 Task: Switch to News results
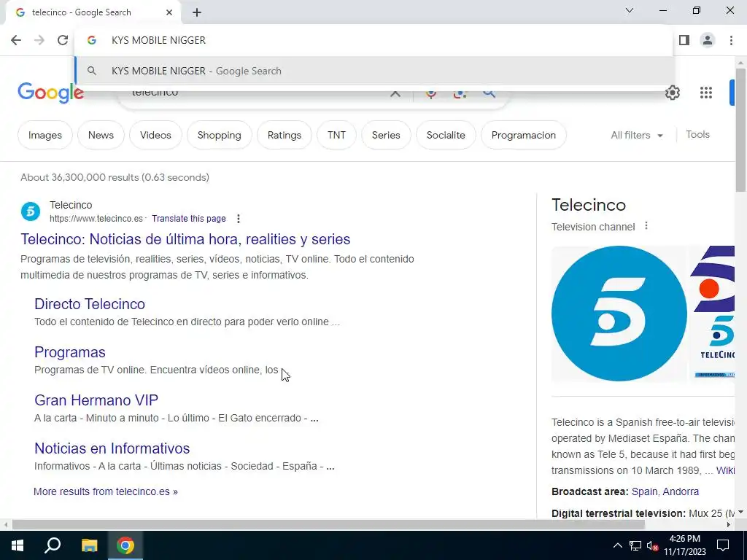[101, 135]
